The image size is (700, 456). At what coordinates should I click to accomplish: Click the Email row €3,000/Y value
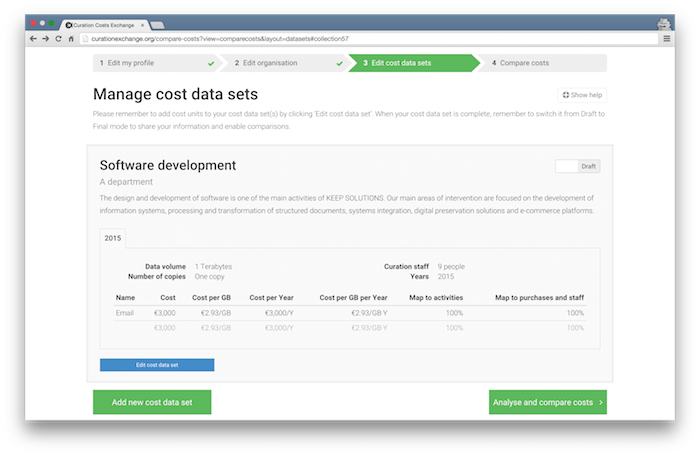tap(279, 313)
